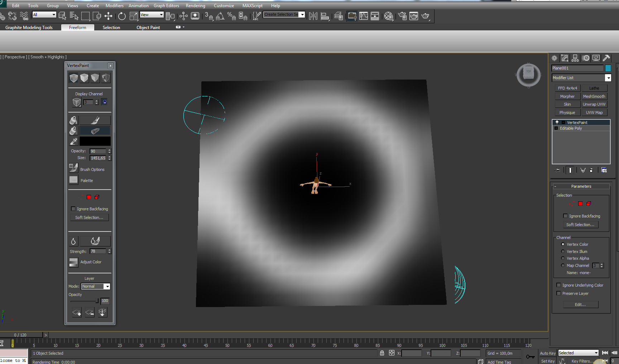The image size is (619, 364).
Task: Open the Animation menu
Action: click(139, 6)
